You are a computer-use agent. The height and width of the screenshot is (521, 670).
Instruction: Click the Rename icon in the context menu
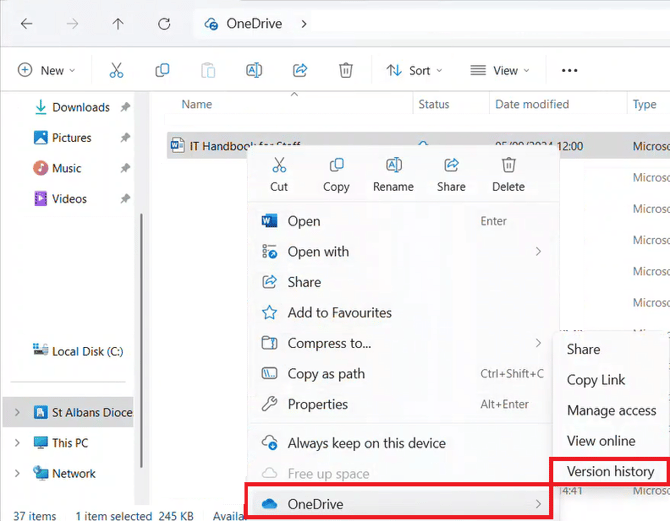(393, 166)
